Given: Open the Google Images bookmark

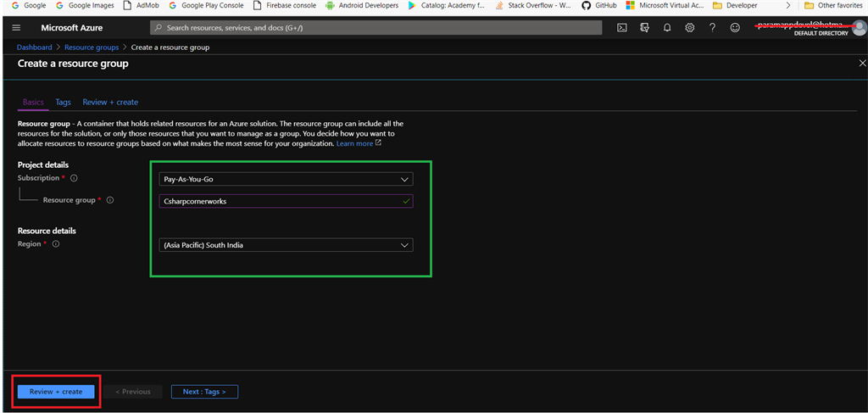Looking at the screenshot, I should click(x=85, y=6).
